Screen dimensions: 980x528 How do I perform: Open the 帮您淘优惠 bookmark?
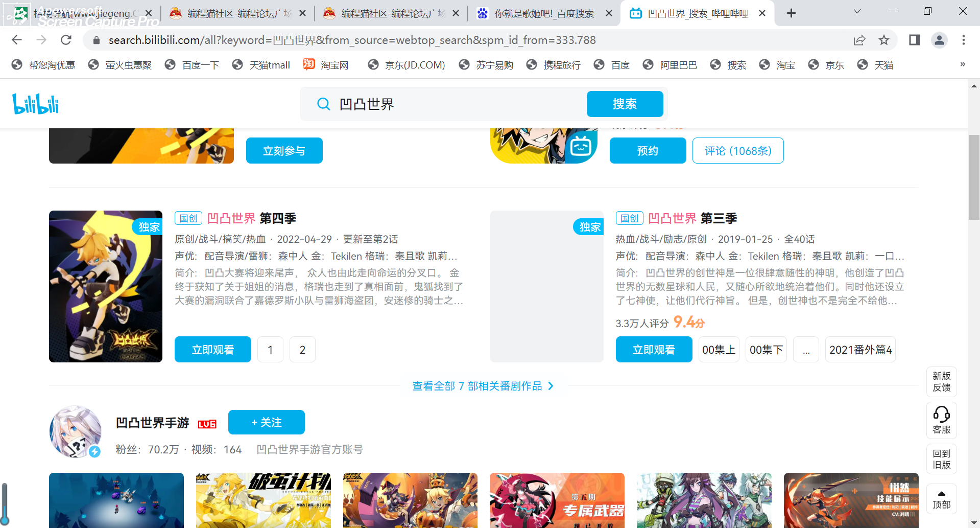43,65
